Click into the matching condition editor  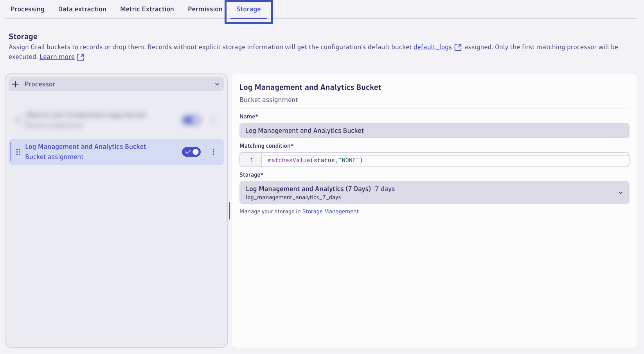[x=445, y=160]
